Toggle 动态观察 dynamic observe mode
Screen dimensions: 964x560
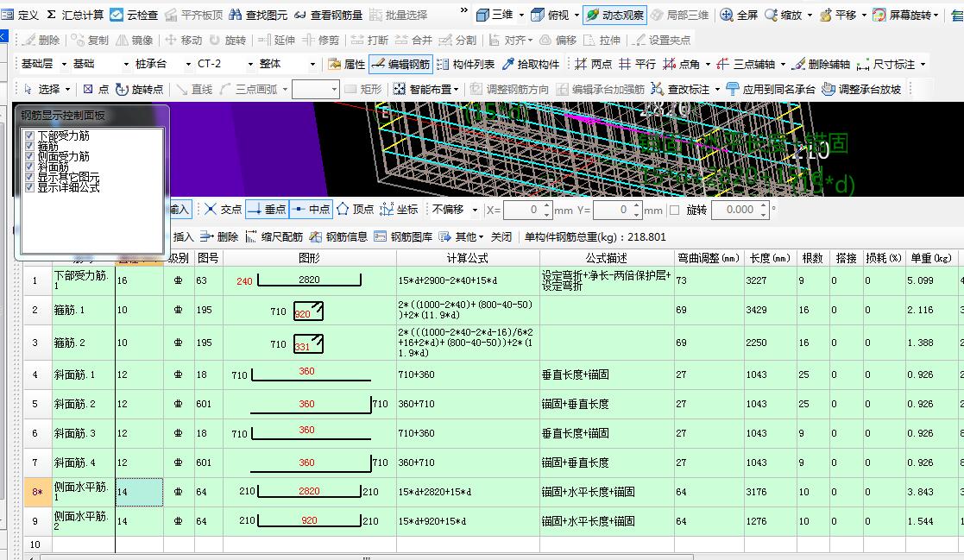tap(614, 15)
